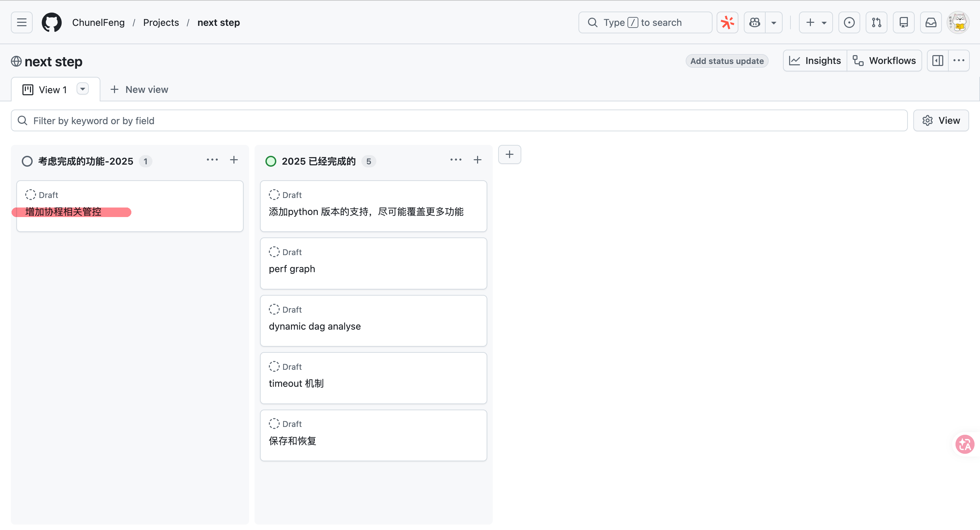Click the GitHub logo home icon
Viewport: 980px width, 530px height.
[51, 22]
